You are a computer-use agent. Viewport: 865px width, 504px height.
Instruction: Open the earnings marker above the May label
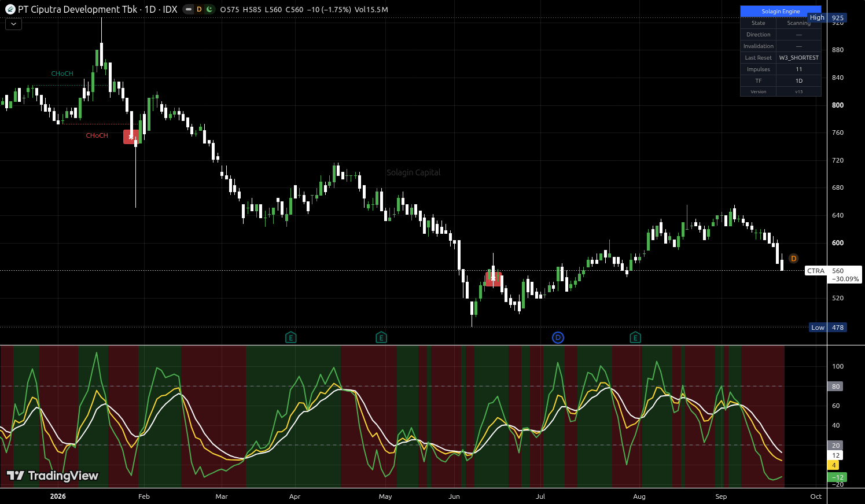pos(381,337)
